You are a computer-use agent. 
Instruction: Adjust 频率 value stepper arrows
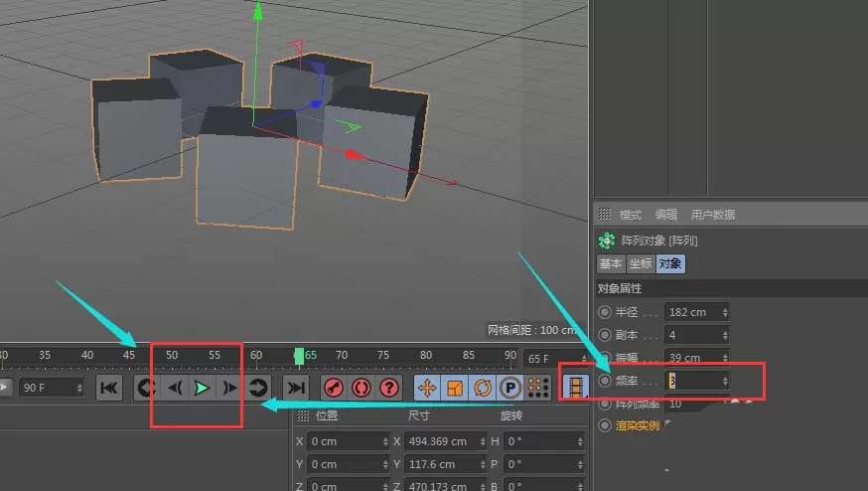[725, 381]
